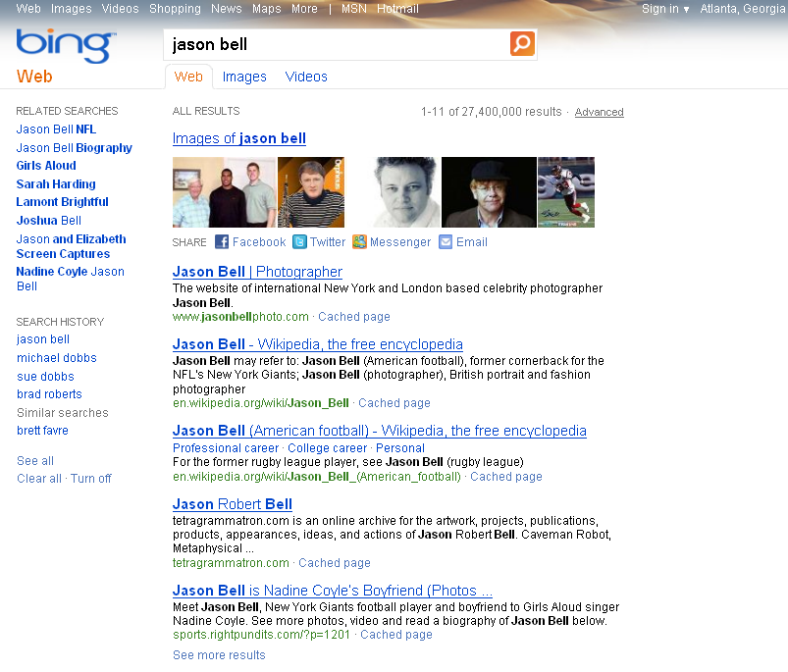788x672 pixels.
Task: Search related term Nadine Coyle Jason Bell
Action: (x=71, y=279)
